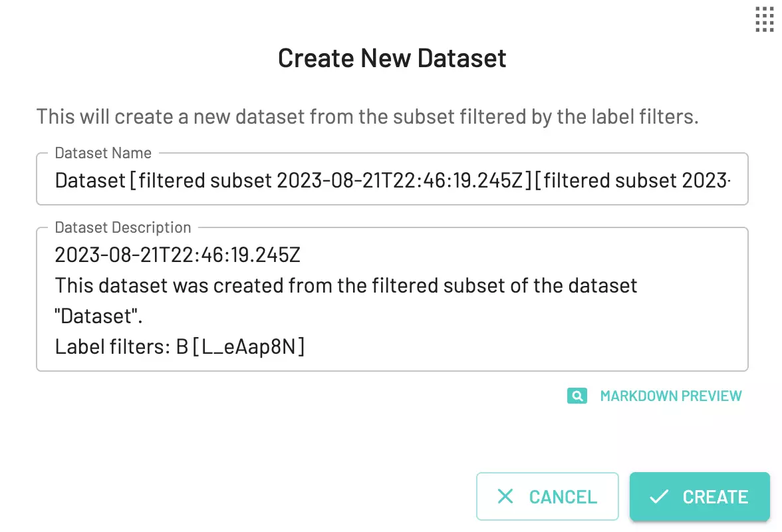782x532 pixels.
Task: Click the Create New Dataset dialog title
Action: point(392,58)
